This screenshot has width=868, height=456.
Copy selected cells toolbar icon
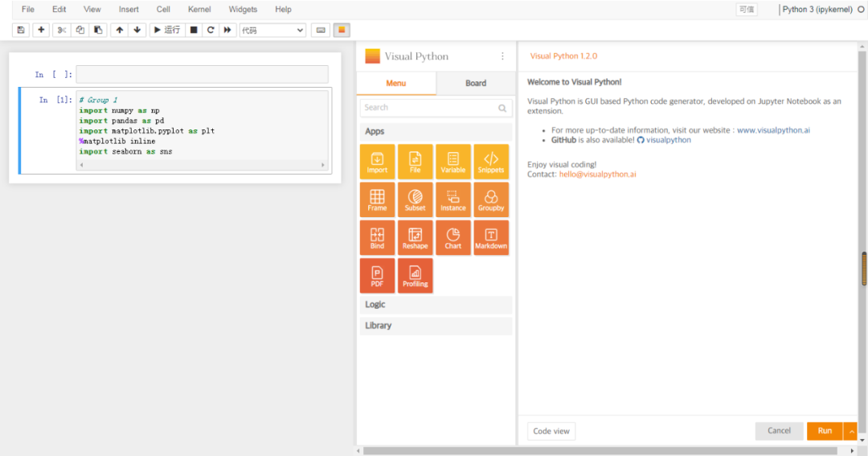point(80,30)
